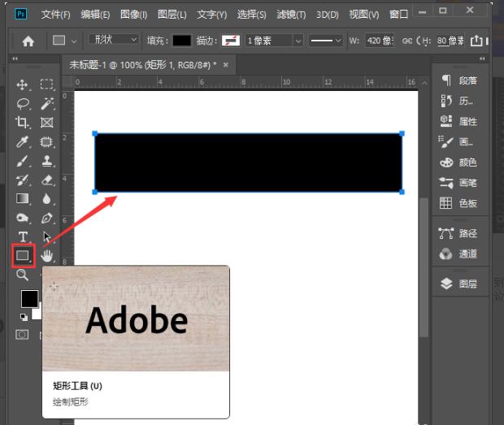The width and height of the screenshot is (504, 425).
Task: Click the black fill color swatch
Action: 181,41
